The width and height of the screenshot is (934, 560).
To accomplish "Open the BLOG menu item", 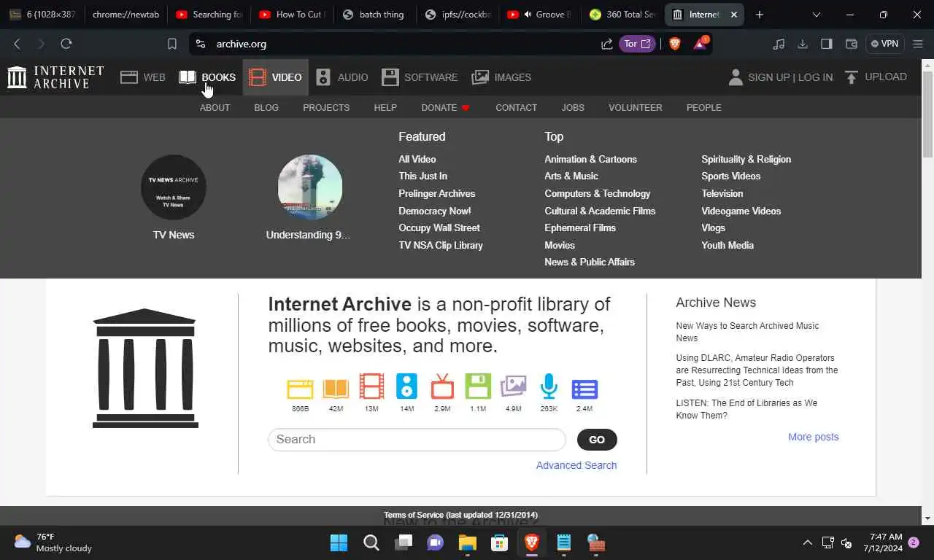I will click(x=266, y=107).
